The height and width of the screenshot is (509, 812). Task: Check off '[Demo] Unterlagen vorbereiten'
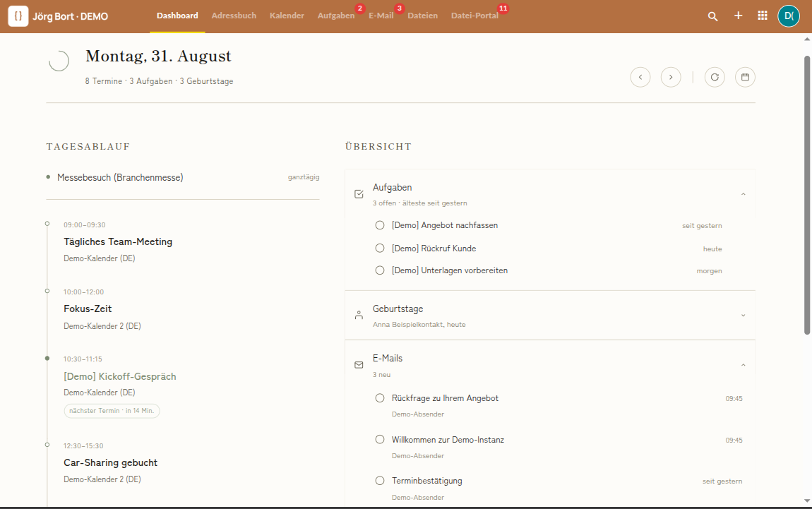[380, 270]
